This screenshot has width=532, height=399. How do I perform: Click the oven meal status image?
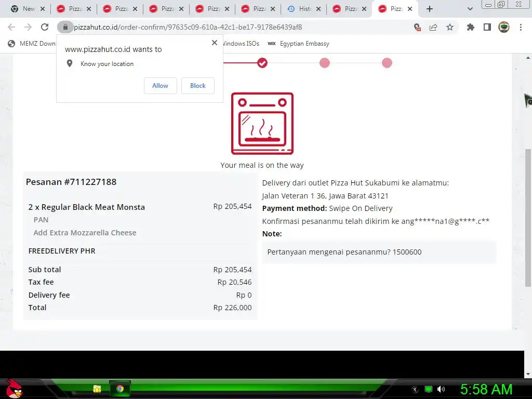(x=262, y=124)
